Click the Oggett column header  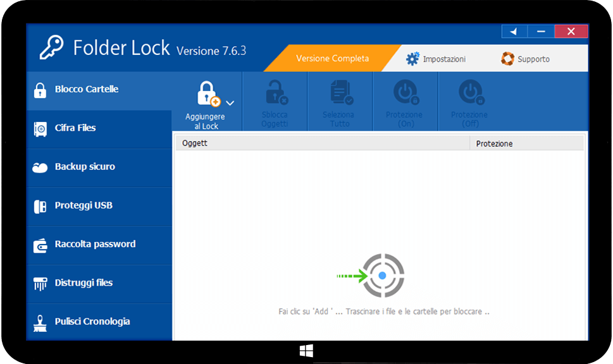coord(323,143)
